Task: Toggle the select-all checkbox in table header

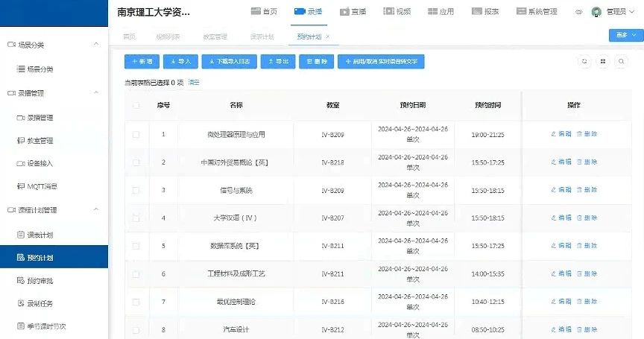Action: [136, 106]
